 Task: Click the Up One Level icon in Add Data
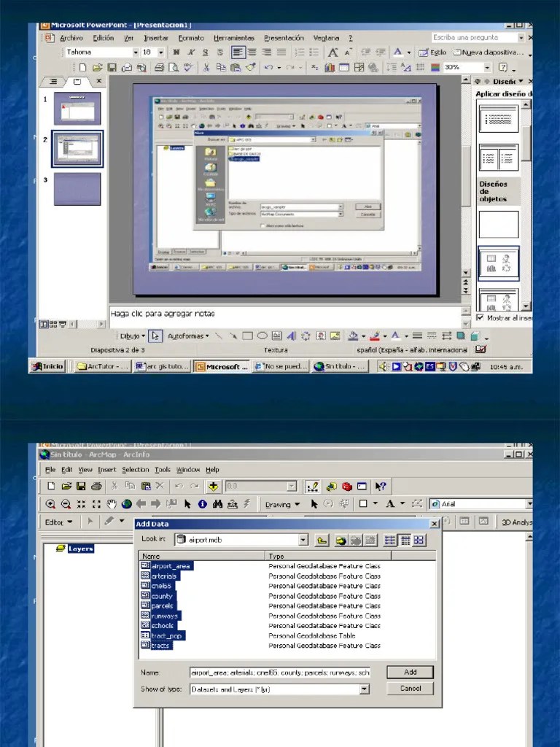(322, 541)
